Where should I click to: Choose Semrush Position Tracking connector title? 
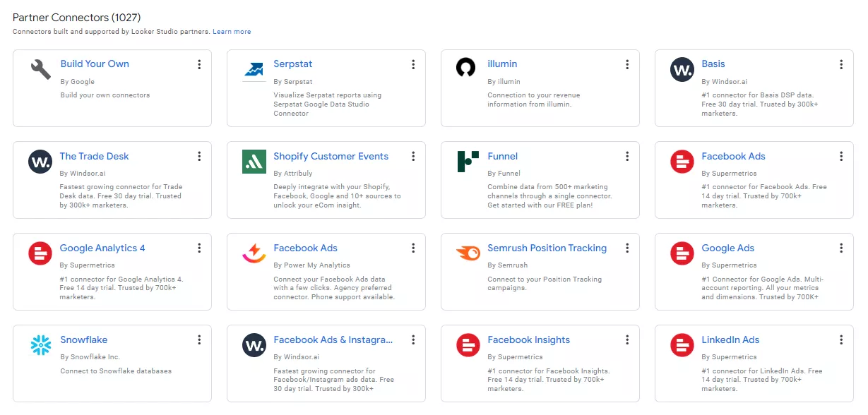tap(547, 248)
